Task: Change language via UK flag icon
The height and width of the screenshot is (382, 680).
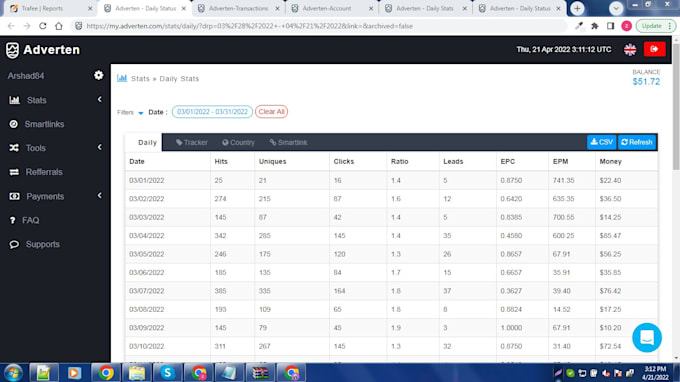Action: 630,49
